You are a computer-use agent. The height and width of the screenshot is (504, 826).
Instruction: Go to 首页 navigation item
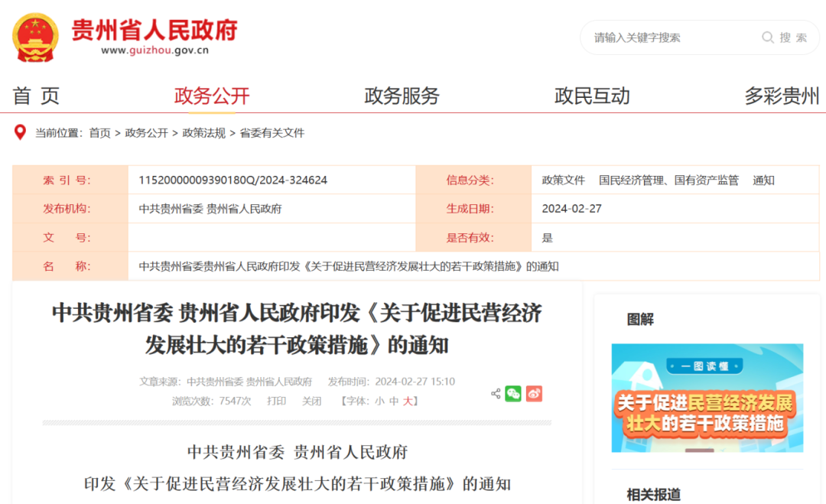pyautogui.click(x=37, y=96)
